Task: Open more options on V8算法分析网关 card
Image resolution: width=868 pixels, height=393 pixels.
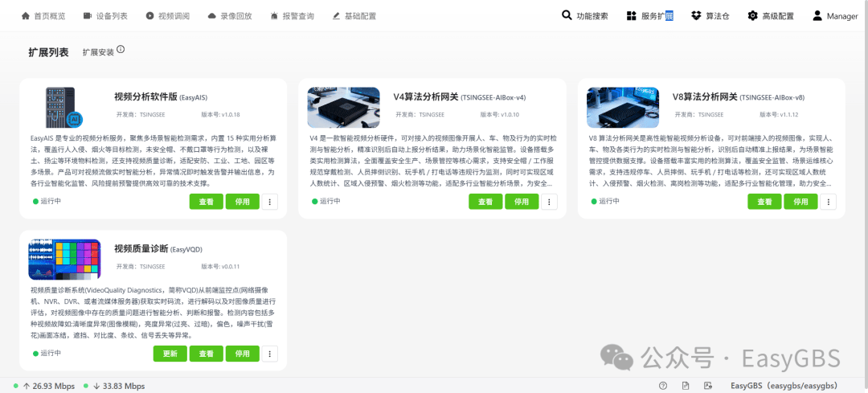Action: click(x=828, y=202)
